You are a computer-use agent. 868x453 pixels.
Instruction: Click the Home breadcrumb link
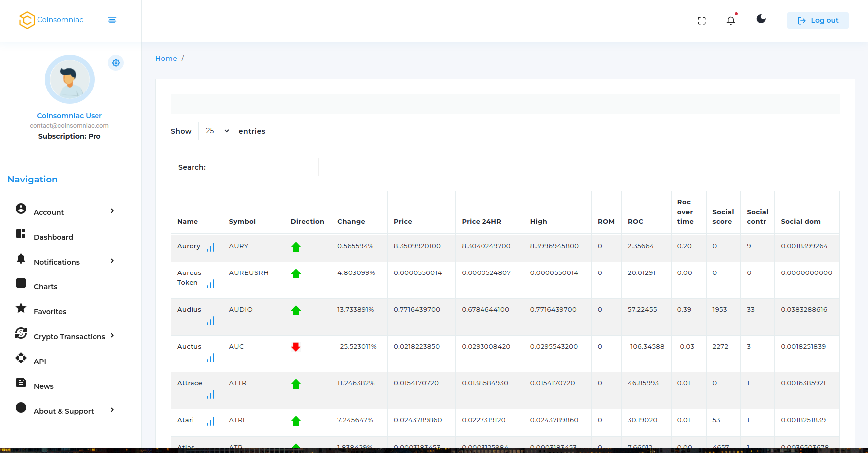click(x=166, y=58)
